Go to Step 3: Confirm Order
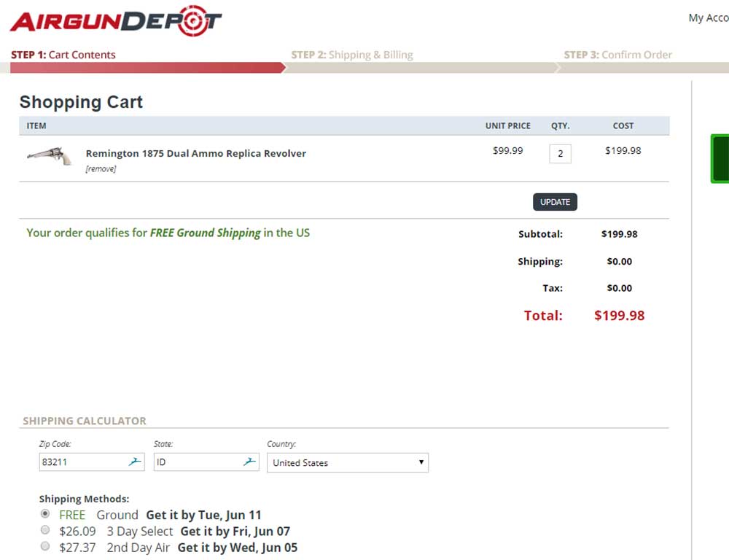This screenshot has height=560, width=729. point(618,55)
